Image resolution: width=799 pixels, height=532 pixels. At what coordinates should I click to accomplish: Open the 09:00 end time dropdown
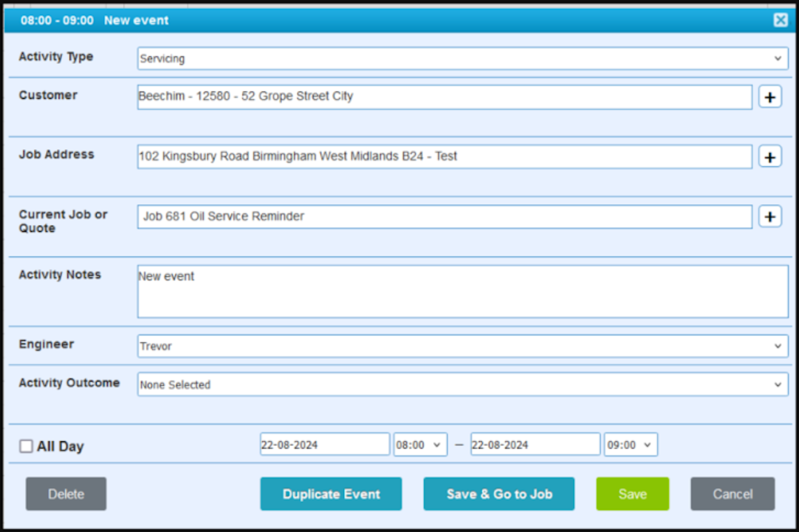coord(630,444)
